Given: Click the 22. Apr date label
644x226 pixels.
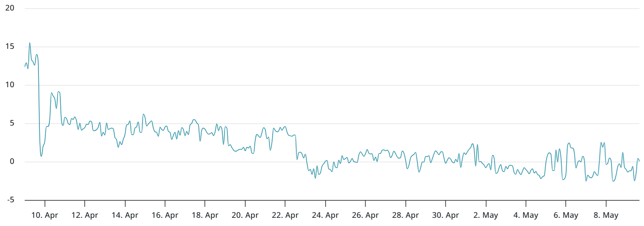Looking at the screenshot, I should coord(285,215).
